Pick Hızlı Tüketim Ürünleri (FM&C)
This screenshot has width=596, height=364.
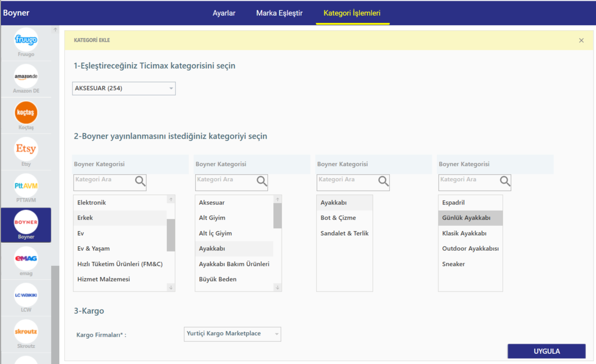pos(120,264)
